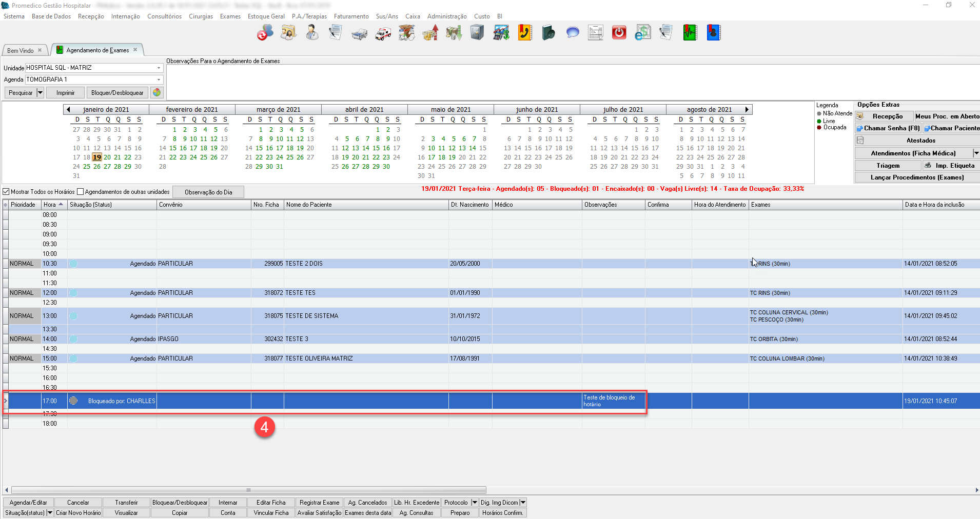
Task: Open the green heartbeat monitor icon
Action: (x=690, y=33)
